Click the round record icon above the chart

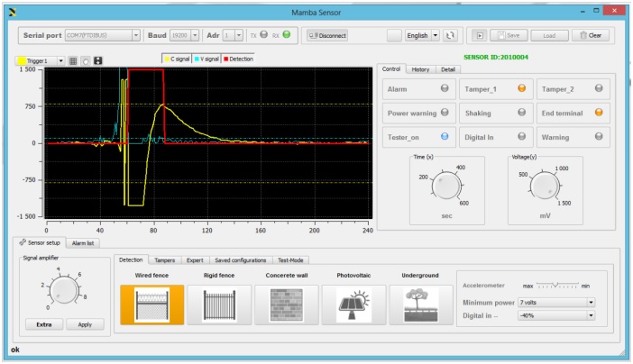pyautogui.click(x=86, y=61)
